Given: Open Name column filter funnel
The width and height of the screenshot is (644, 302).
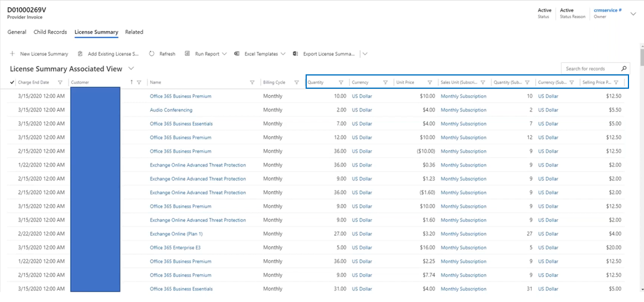Looking at the screenshot, I should click(x=252, y=82).
